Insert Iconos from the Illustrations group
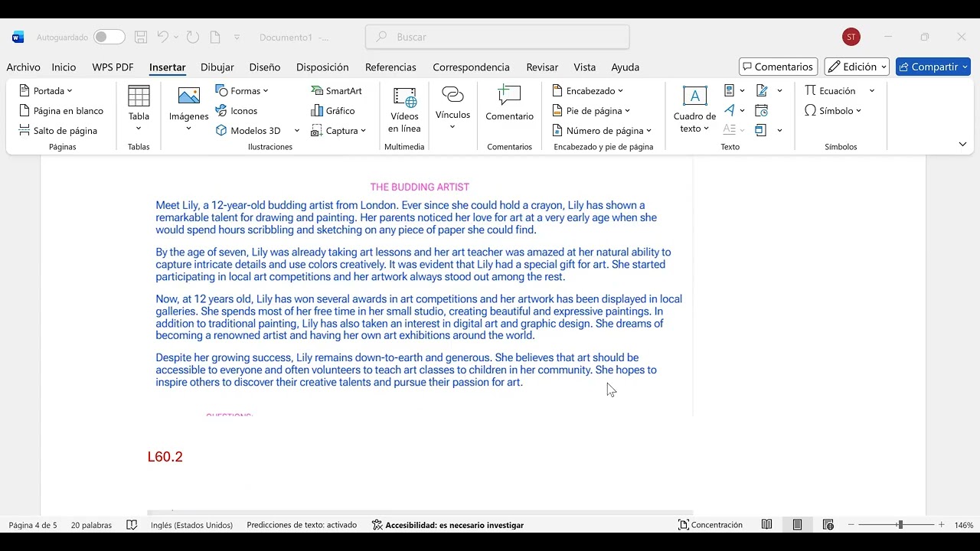 [237, 110]
